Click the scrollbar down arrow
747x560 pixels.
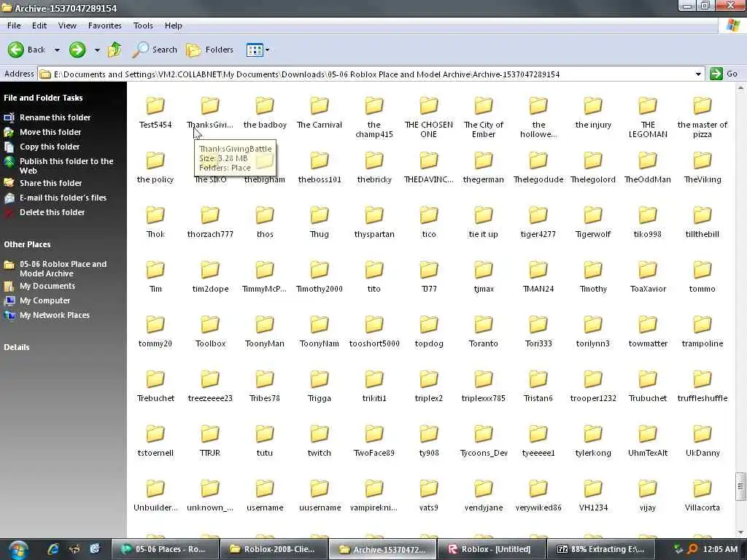click(x=740, y=532)
